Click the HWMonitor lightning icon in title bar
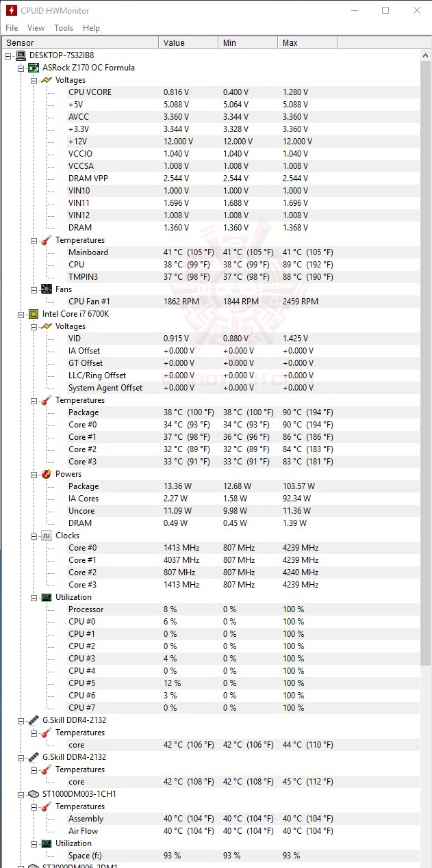Screen dimensions: 432x868 click(x=11, y=11)
